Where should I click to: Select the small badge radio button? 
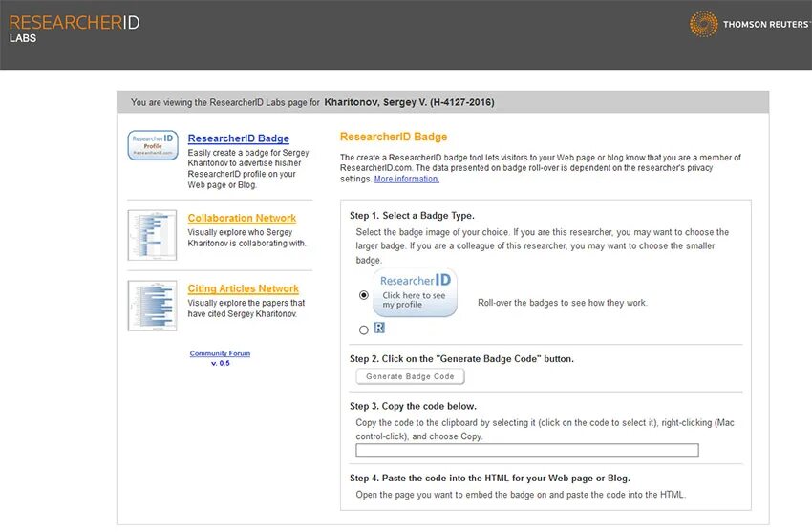[x=364, y=330]
